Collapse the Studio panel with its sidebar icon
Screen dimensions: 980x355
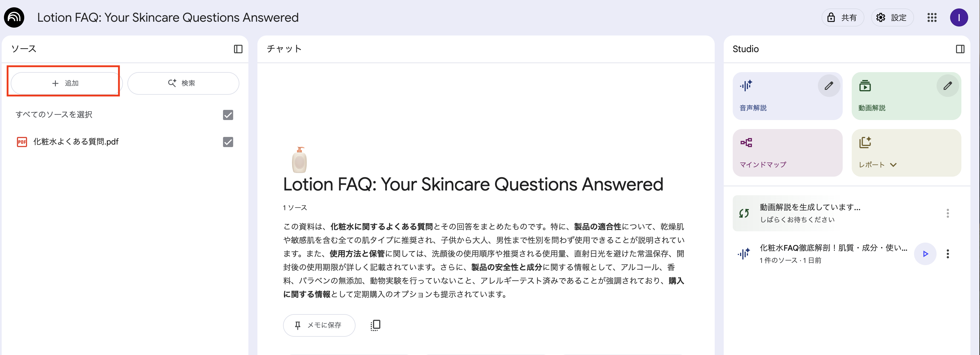[960, 49]
